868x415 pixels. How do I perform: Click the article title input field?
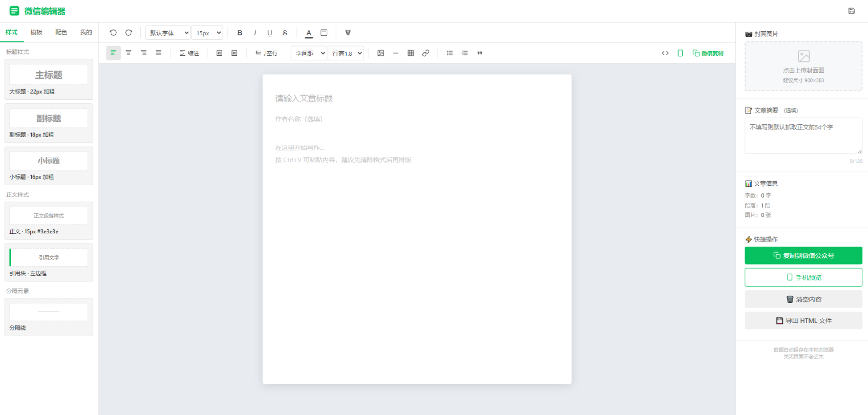(x=417, y=98)
